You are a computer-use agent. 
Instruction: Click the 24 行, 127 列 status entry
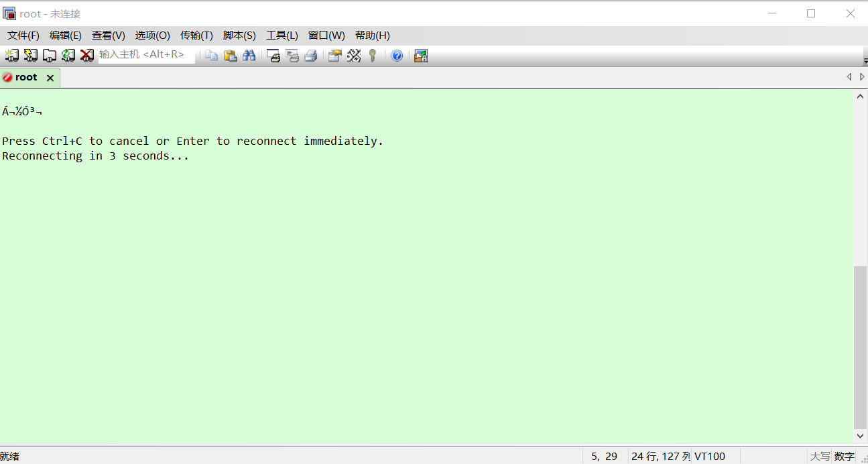(x=660, y=457)
